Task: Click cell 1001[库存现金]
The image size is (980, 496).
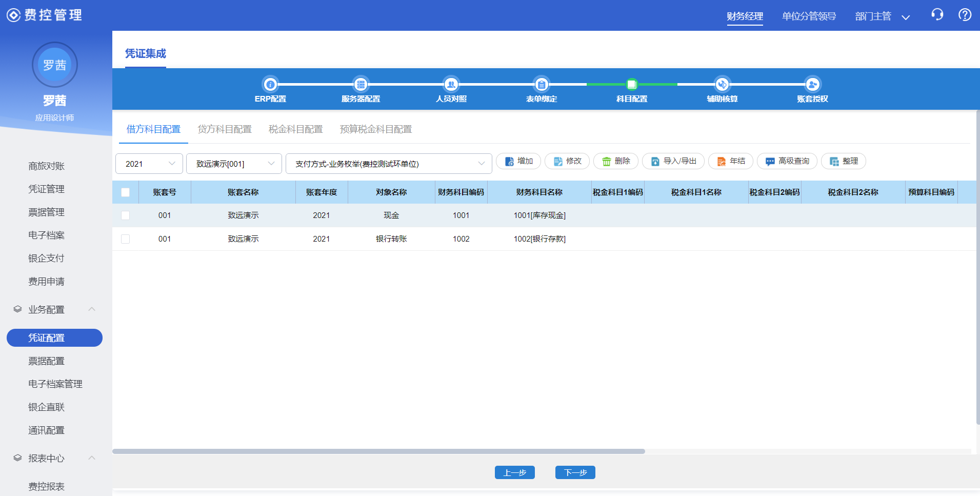Action: 539,215
